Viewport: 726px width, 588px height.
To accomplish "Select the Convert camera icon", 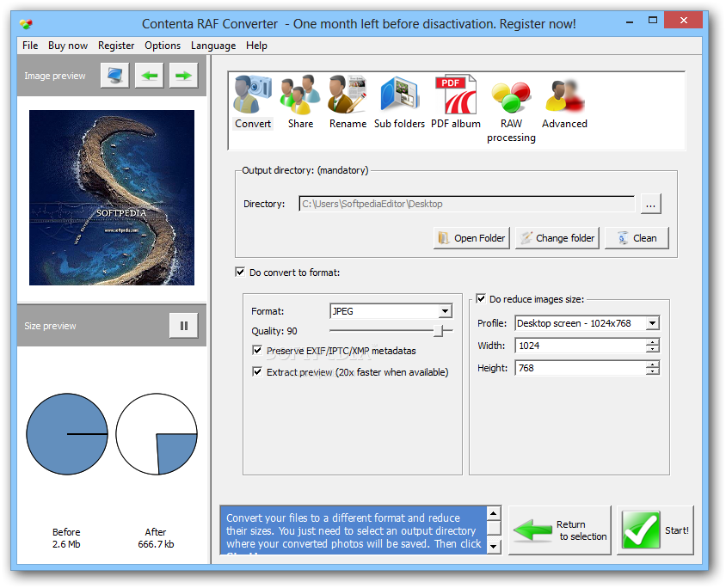I will [x=252, y=95].
